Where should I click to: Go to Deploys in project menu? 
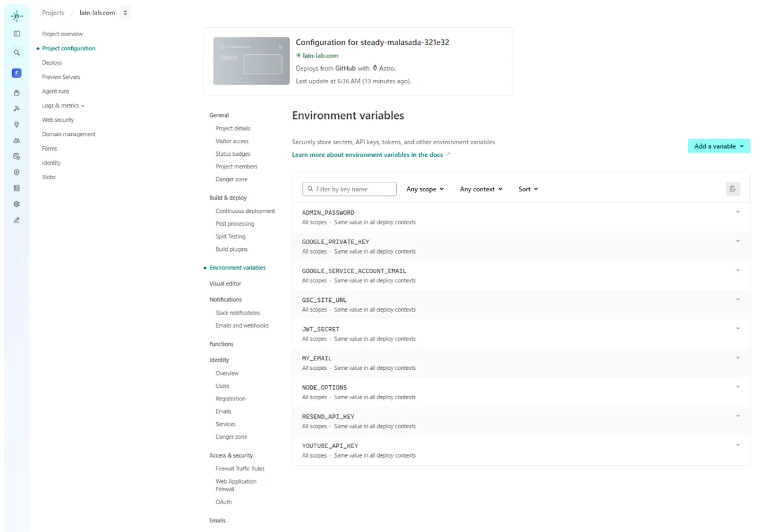click(52, 63)
